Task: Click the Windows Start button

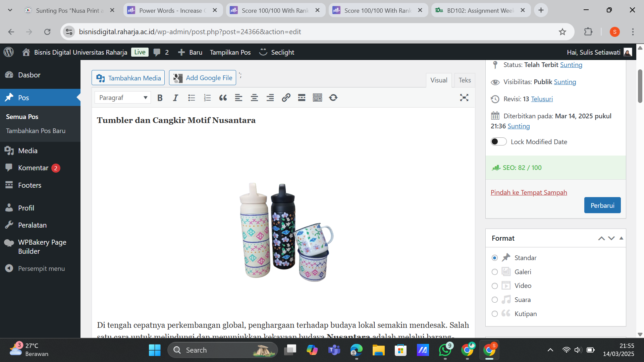Action: 155,350
